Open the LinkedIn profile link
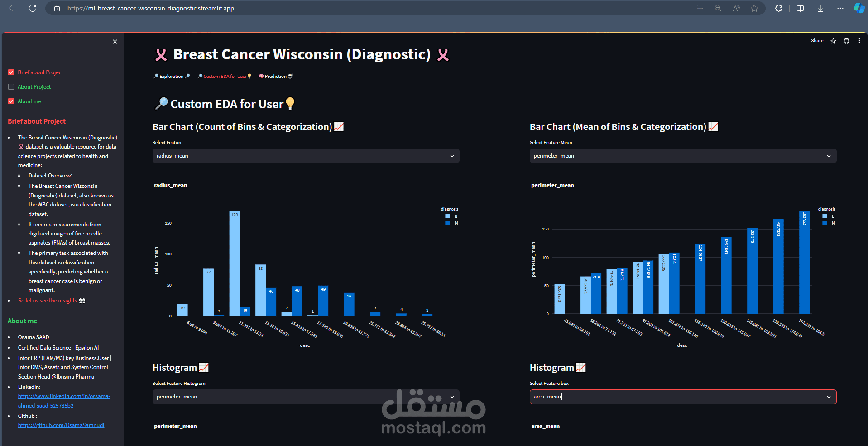Viewport: 868px width, 446px height. [64, 401]
